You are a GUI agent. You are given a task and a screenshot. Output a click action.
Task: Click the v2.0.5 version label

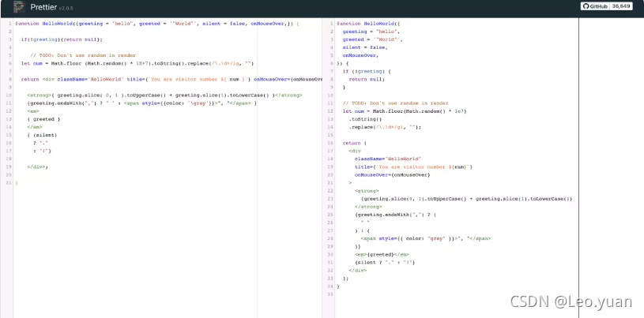pos(66,8)
